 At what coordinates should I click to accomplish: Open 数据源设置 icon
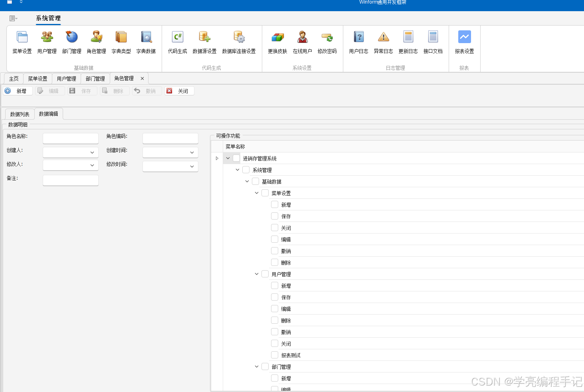tap(204, 42)
